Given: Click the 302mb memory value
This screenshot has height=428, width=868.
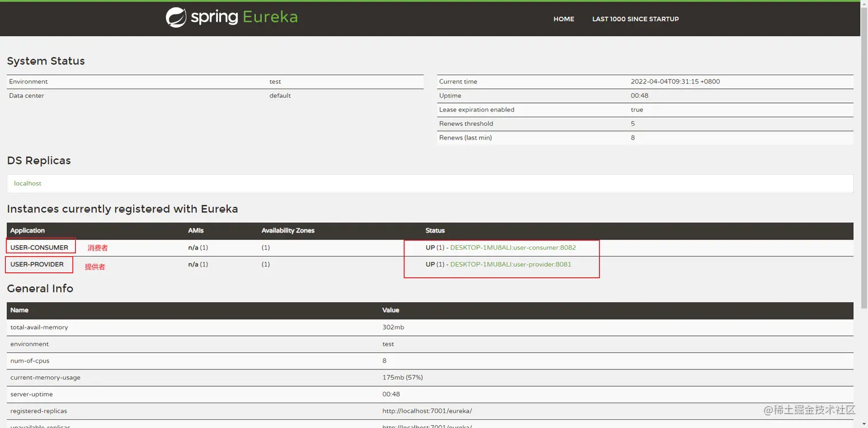Looking at the screenshot, I should point(393,327).
